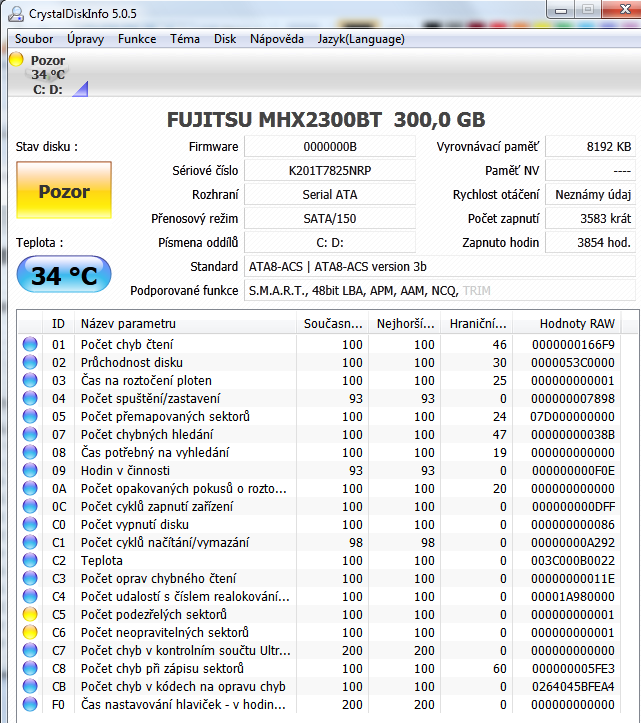Image resolution: width=641 pixels, height=723 pixels.
Task: Click blue status icon for Průchodnost disku
Action: pyautogui.click(x=30, y=362)
